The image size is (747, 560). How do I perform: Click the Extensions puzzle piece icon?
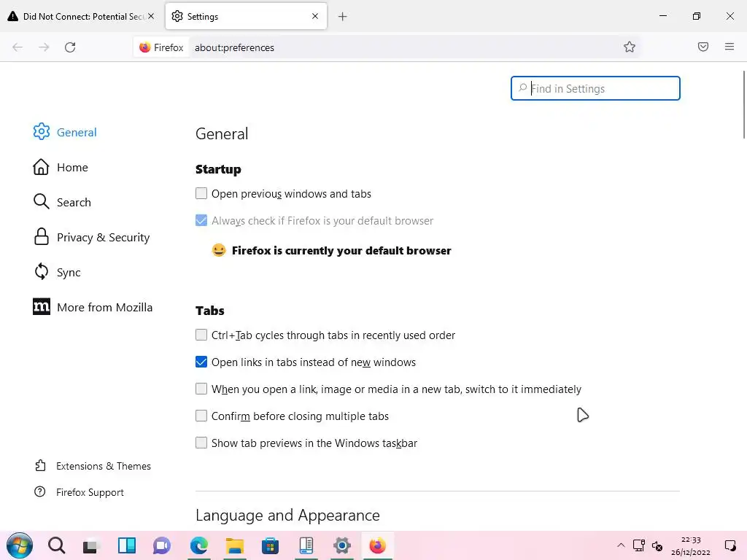pyautogui.click(x=41, y=465)
